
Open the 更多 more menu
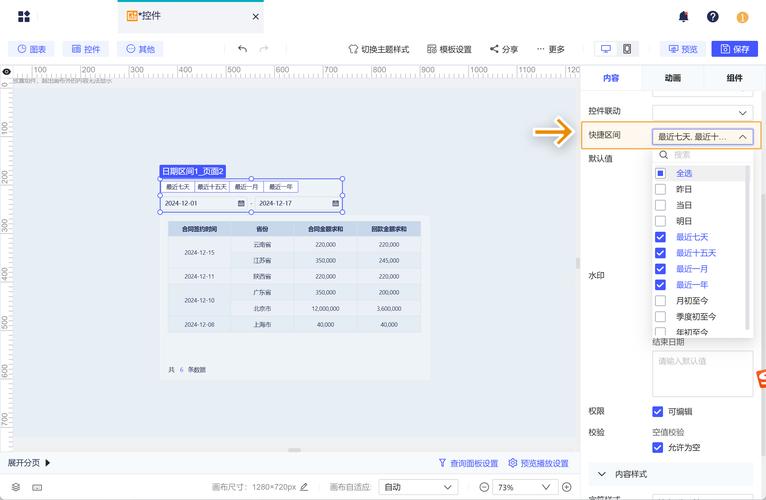click(551, 49)
